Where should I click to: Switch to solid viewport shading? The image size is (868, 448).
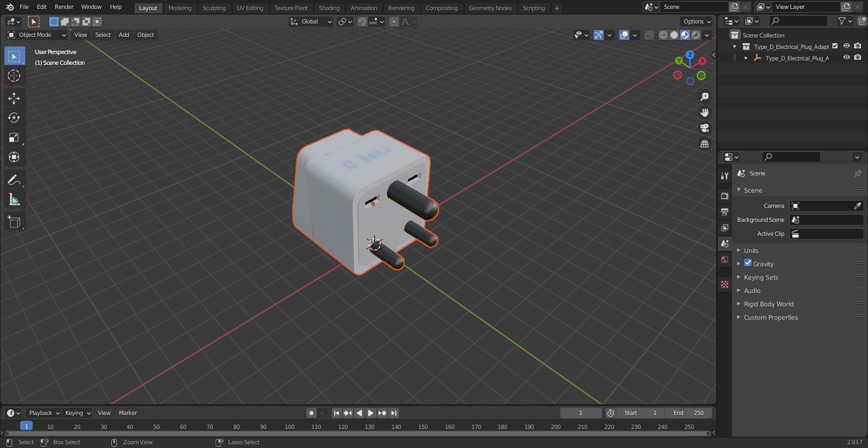[x=674, y=35]
